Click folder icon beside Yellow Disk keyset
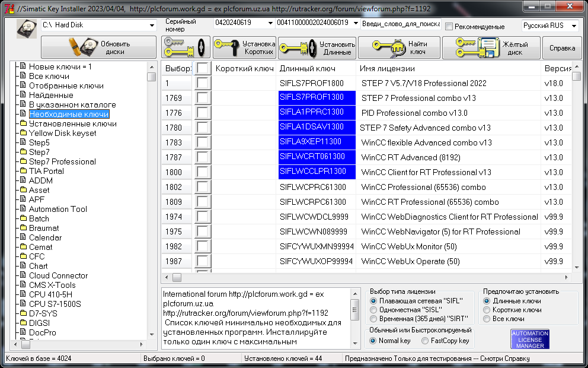Screen dimensions: 588x368 click(23, 132)
